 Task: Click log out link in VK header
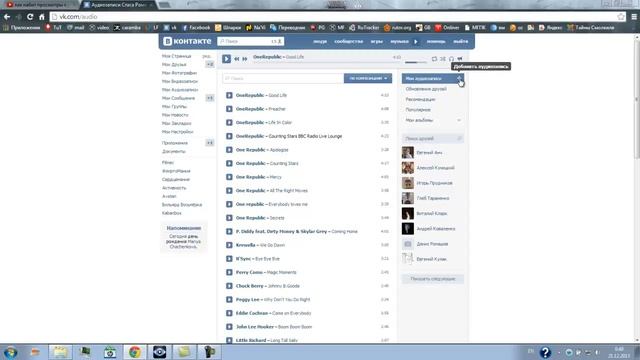(460, 41)
